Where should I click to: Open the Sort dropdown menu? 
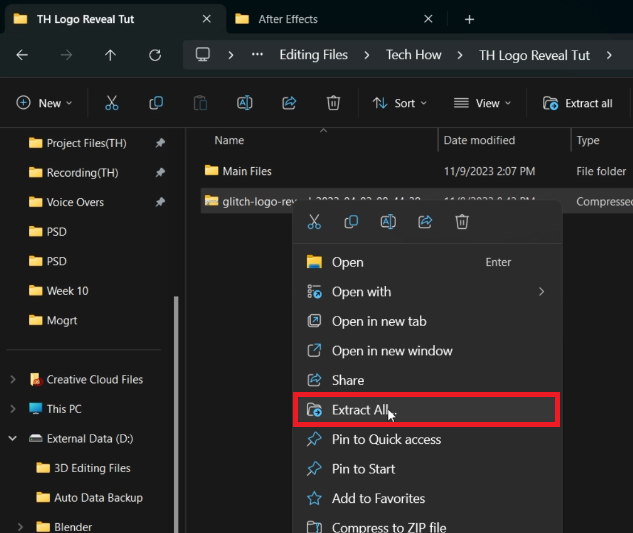tap(399, 103)
